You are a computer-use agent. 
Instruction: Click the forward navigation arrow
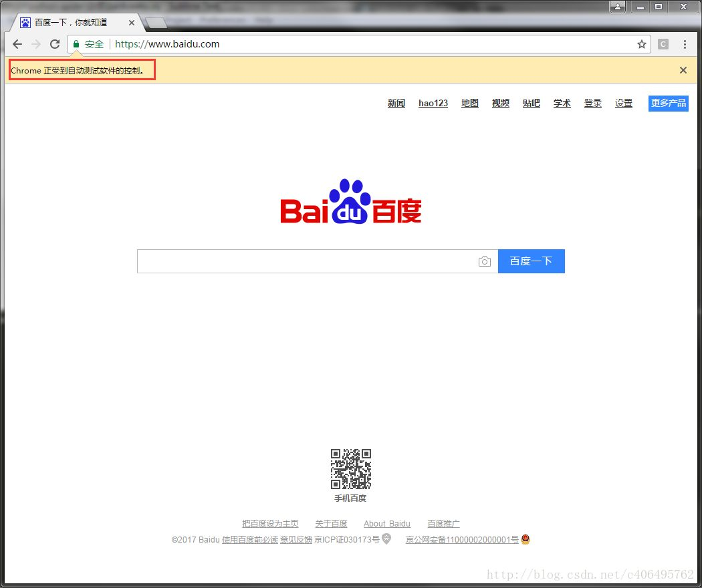(36, 44)
